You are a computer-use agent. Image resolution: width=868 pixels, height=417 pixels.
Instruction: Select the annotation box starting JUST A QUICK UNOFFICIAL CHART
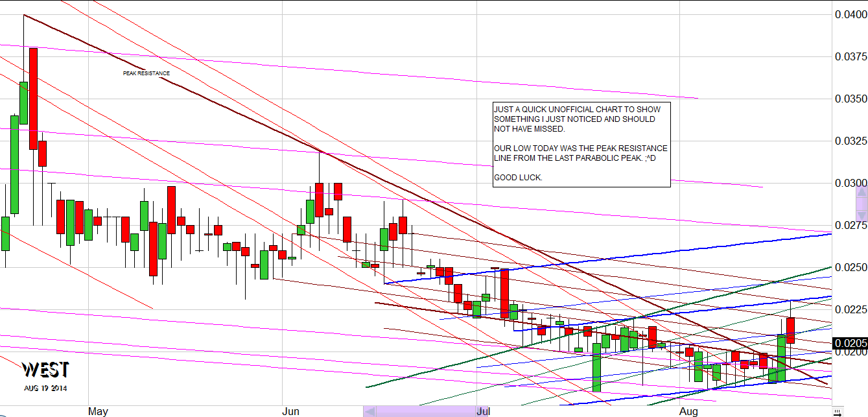[581, 144]
